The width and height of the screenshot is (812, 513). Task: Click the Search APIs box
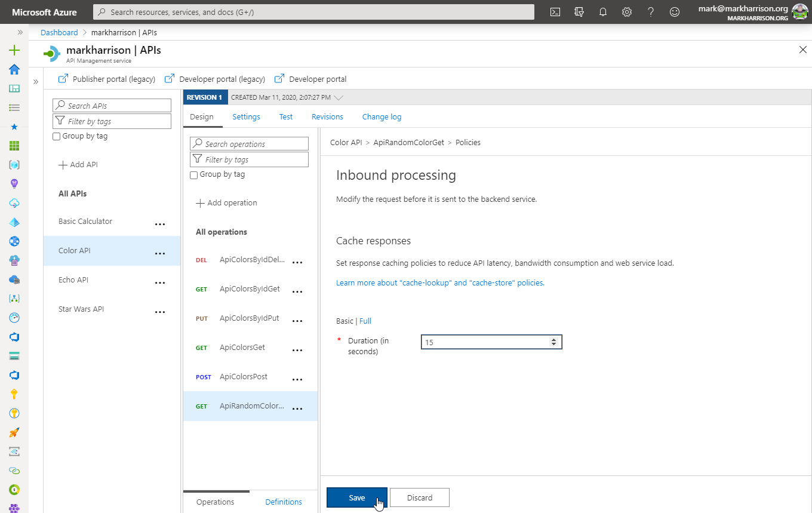[x=112, y=105]
